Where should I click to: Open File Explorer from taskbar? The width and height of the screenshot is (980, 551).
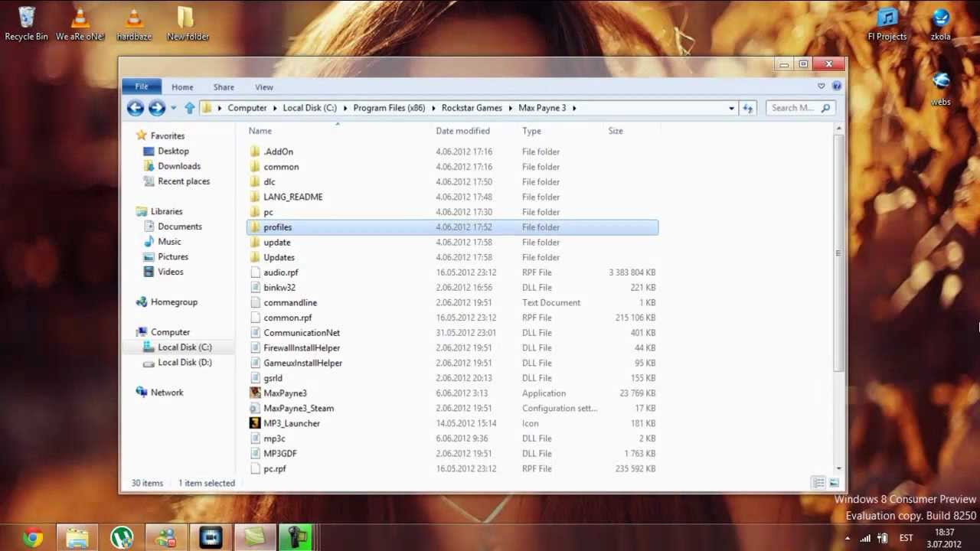[x=77, y=538]
